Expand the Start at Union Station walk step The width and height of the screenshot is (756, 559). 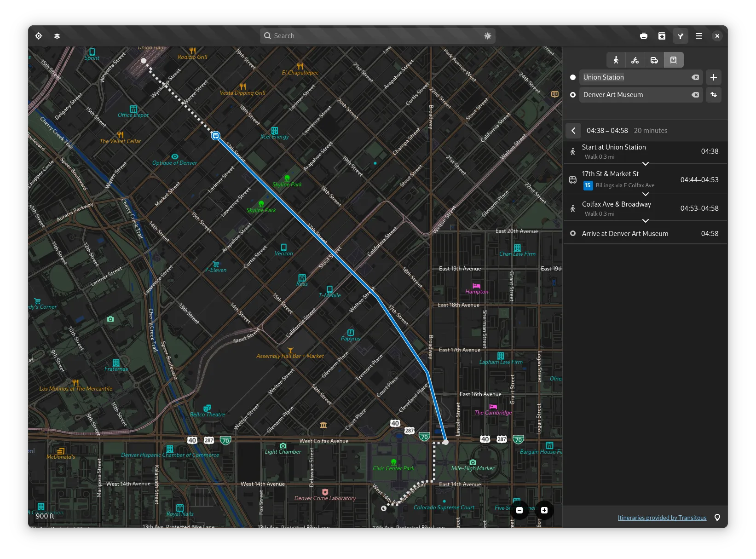click(x=646, y=164)
